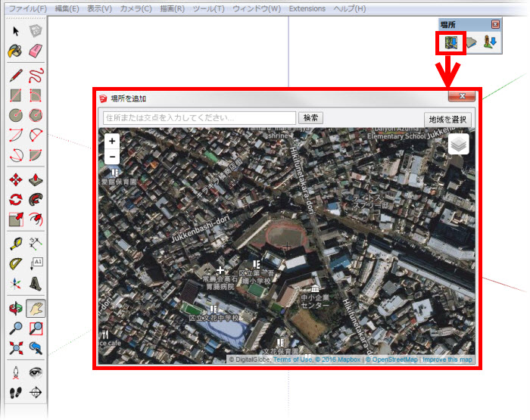The image size is (530, 420).
Task: Choose the Pencil line tool
Action: pyautogui.click(x=14, y=75)
